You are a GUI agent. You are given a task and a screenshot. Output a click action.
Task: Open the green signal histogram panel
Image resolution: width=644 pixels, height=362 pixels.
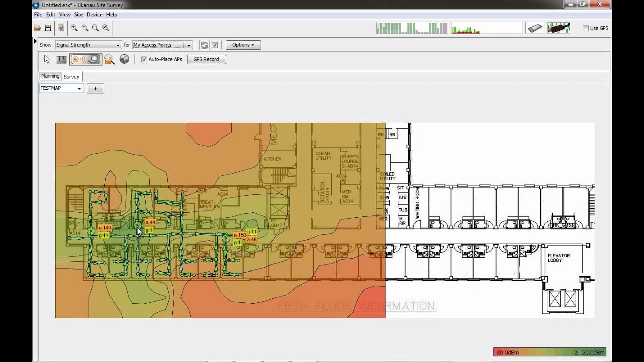click(487, 28)
